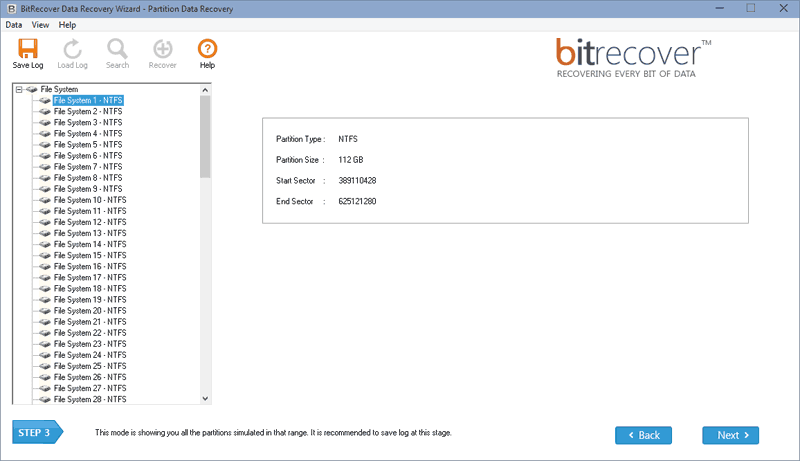Select File System 4 - NTFS
This screenshot has width=800, height=461.
(x=88, y=134)
